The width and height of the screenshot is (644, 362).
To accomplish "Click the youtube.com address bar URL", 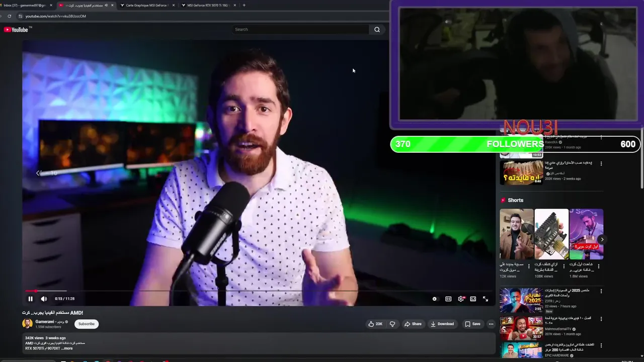I will (55, 16).
